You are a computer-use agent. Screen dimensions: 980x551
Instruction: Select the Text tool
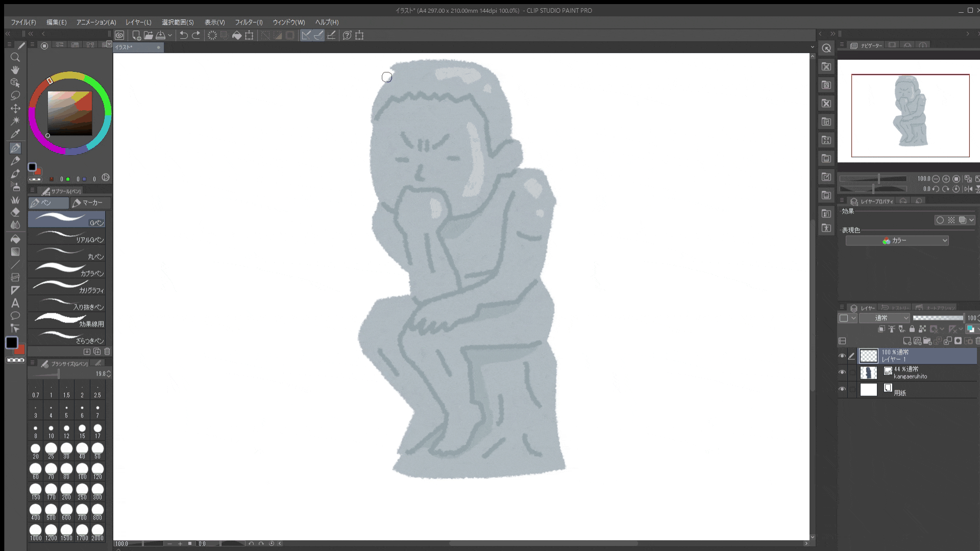(15, 303)
